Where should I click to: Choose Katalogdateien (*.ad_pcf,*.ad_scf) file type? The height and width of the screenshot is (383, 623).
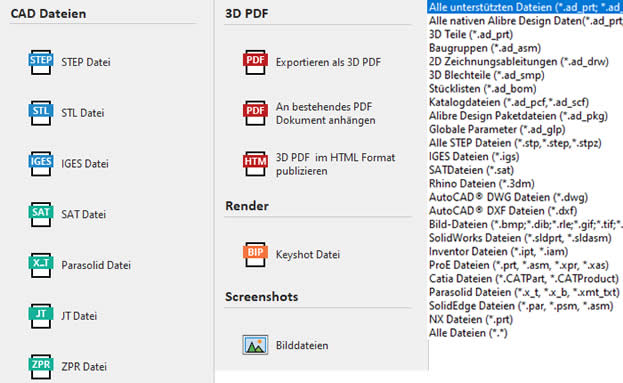pos(509,102)
